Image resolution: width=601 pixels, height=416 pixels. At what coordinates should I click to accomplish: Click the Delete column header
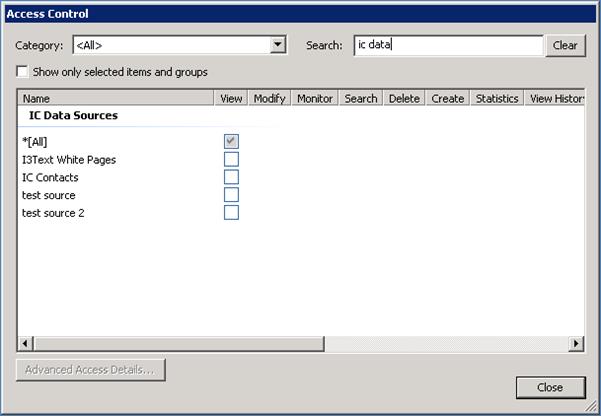[x=404, y=98]
